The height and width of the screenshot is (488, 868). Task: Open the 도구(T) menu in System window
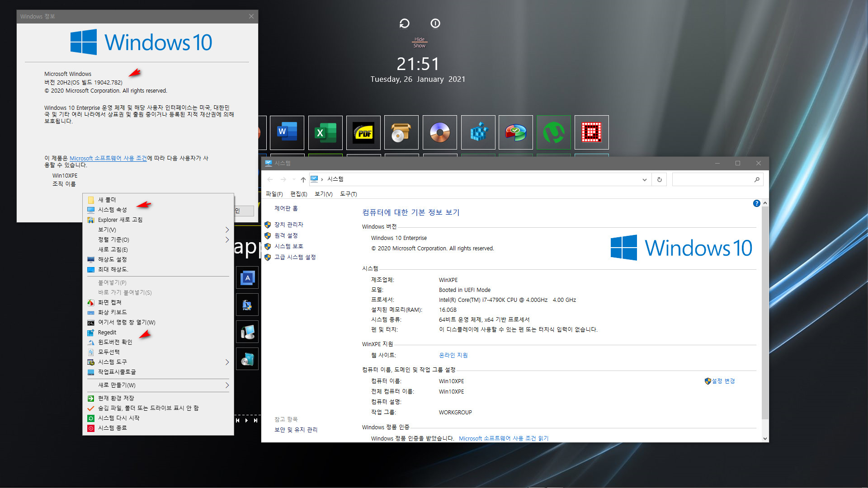[x=348, y=194]
